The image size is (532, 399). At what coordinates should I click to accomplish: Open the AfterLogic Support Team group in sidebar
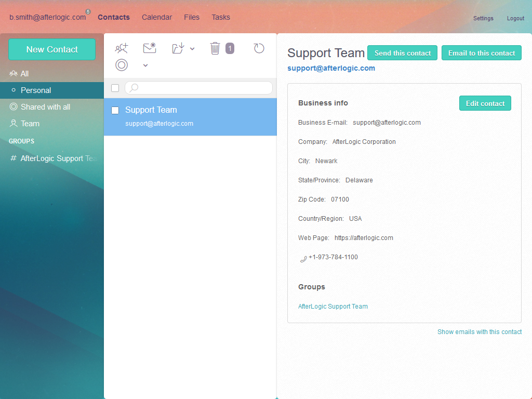click(x=58, y=158)
